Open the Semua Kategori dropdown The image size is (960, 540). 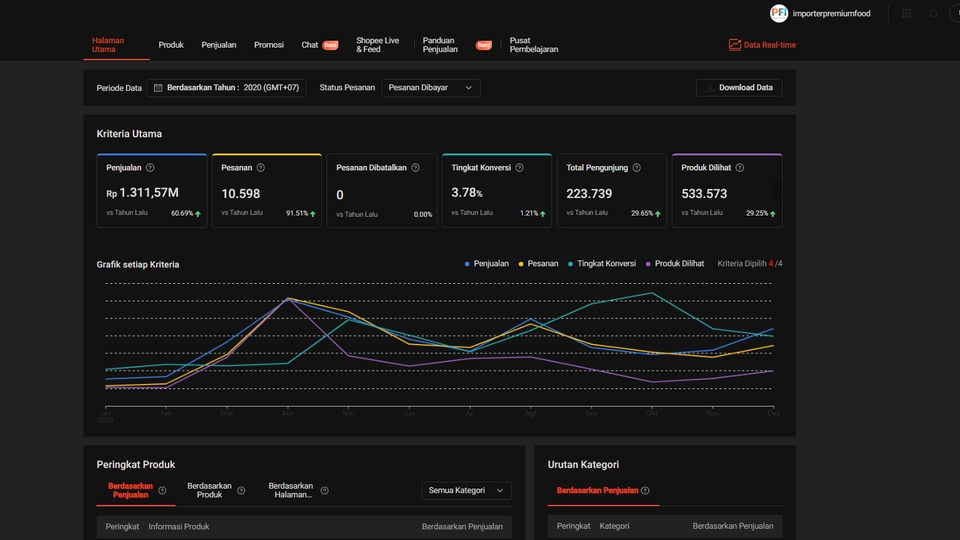tap(467, 490)
